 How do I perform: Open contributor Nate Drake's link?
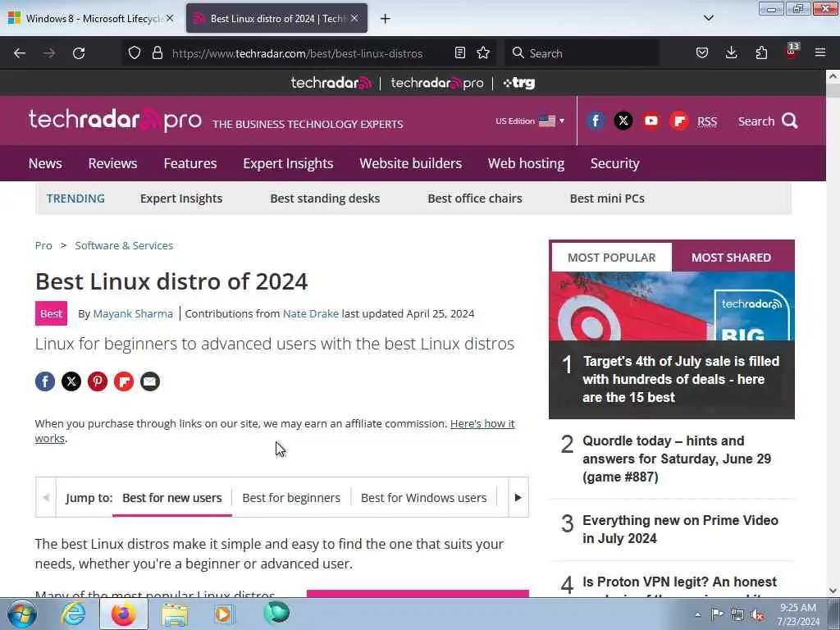[311, 314]
